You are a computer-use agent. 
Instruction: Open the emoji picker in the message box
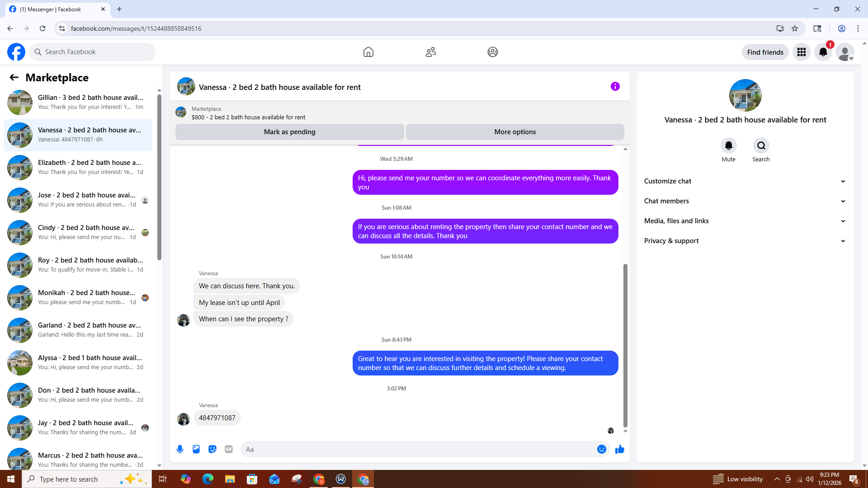pyautogui.click(x=601, y=449)
